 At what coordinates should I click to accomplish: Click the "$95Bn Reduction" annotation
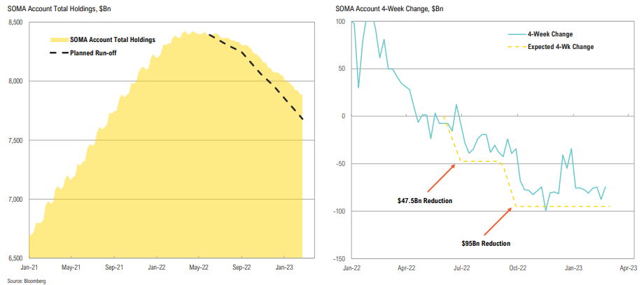coord(486,244)
